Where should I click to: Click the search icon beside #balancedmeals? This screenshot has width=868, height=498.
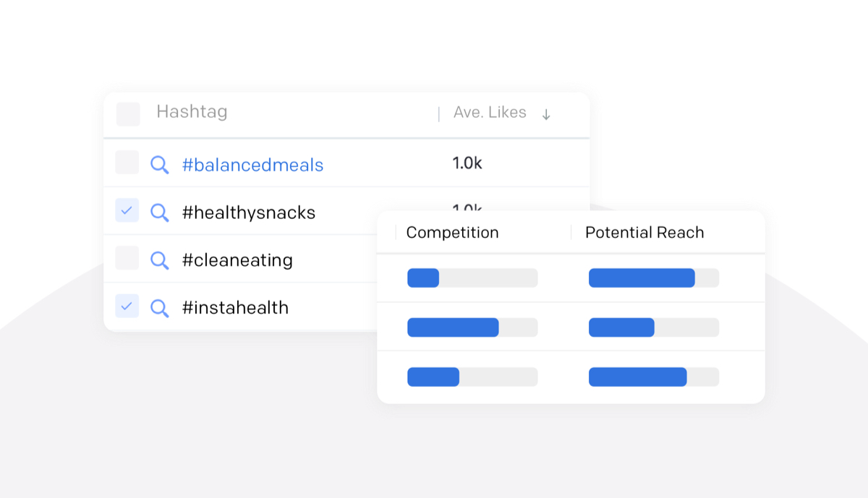(x=159, y=165)
